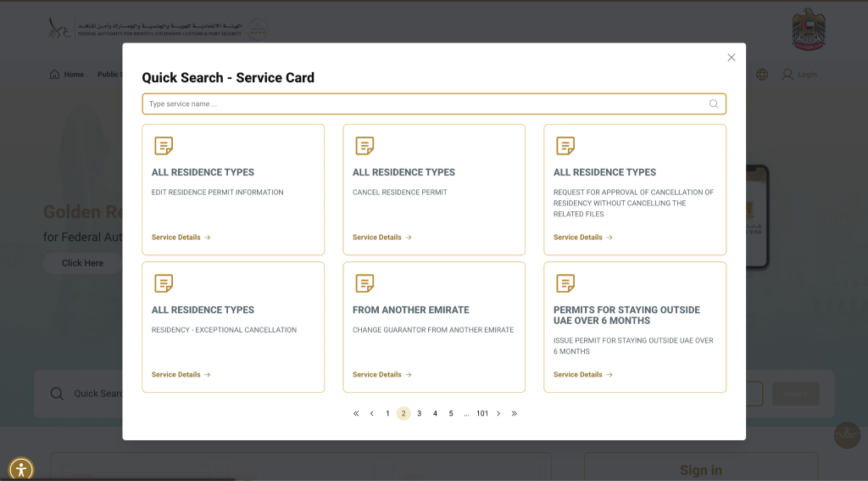Click RESIDENCY - EXCEPTIONAL CANCELLATION text
Viewport: 868px width, 481px height.
tap(224, 330)
